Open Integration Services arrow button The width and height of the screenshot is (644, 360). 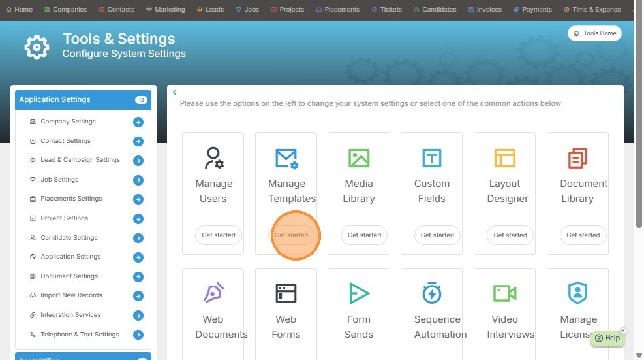pyautogui.click(x=138, y=316)
